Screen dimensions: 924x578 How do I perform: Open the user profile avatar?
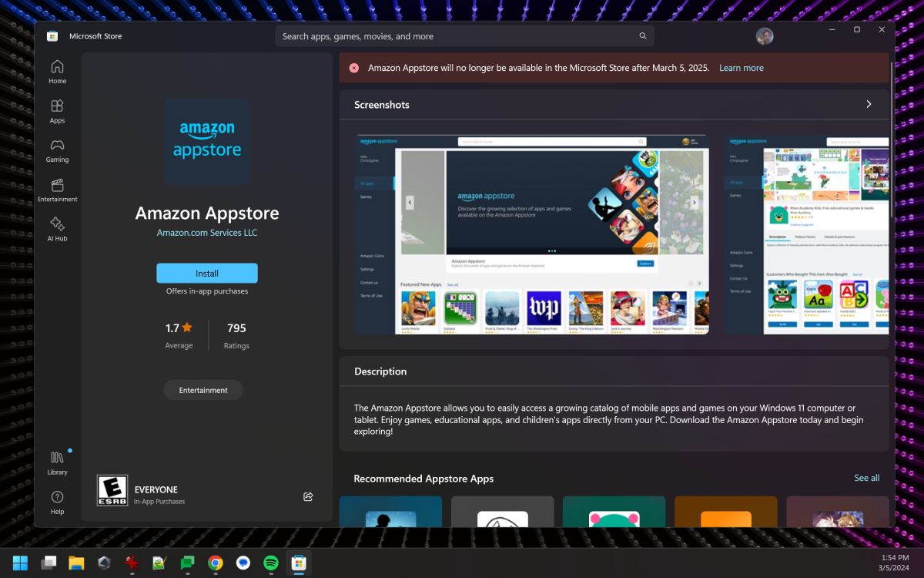pyautogui.click(x=764, y=36)
